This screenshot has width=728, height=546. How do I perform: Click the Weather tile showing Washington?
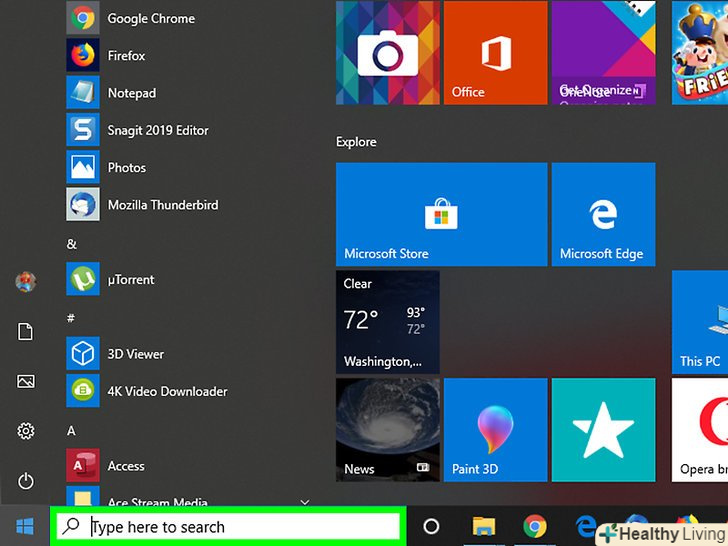(x=387, y=320)
